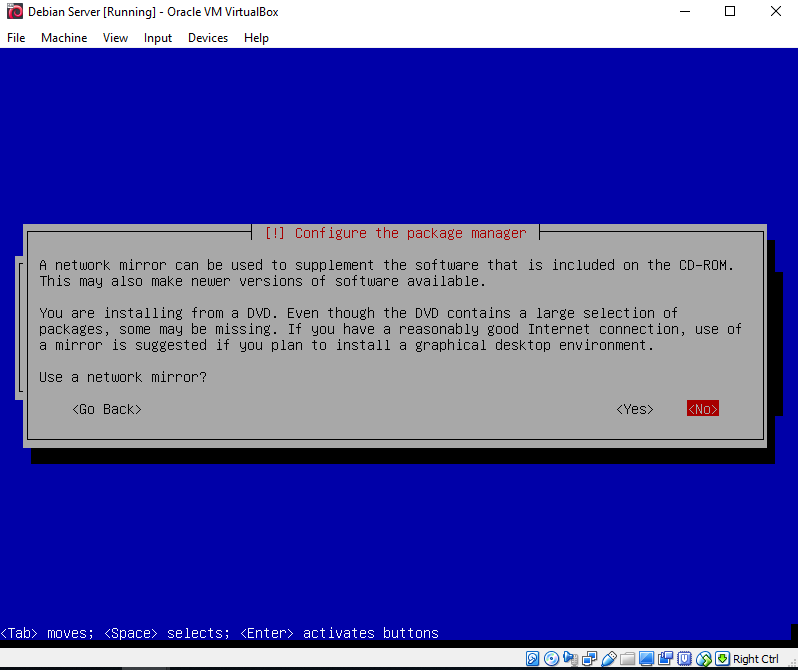Click the 'Right Ctrl' host key label
The width and height of the screenshot is (798, 670).
click(x=756, y=659)
